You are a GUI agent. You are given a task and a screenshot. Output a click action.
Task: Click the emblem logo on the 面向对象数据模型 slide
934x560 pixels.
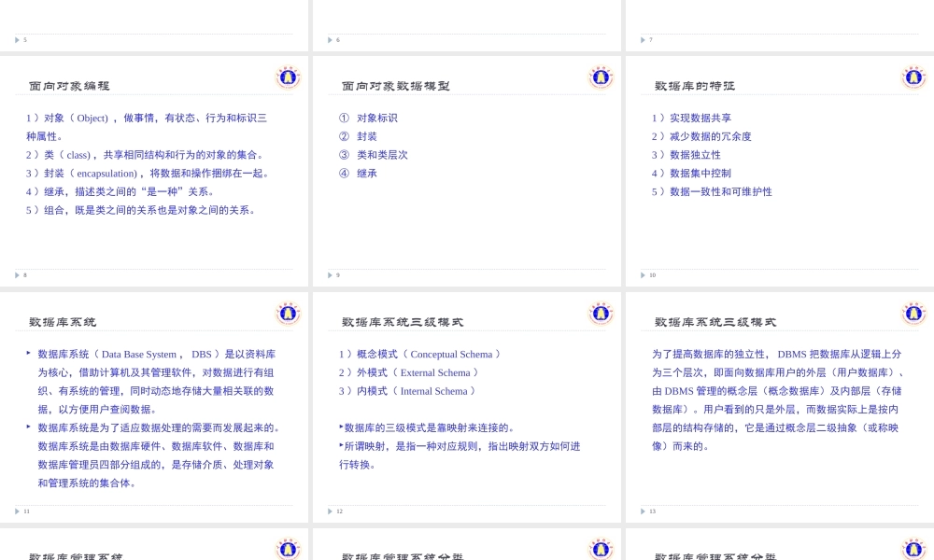[601, 77]
